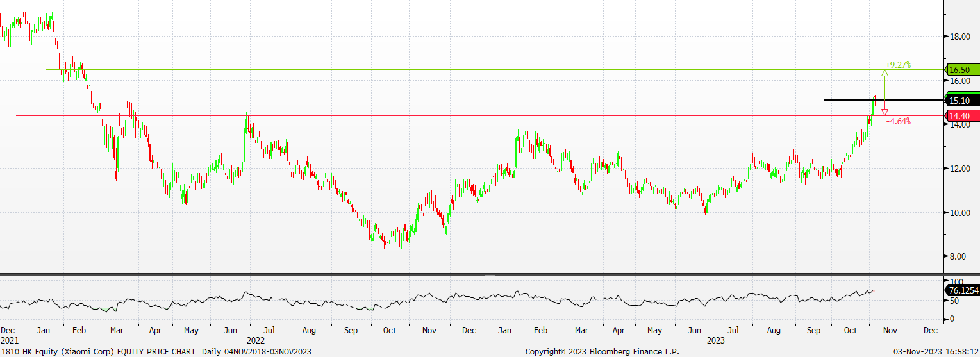
Task: Click the 18.00 price axis label
Action: click(961, 37)
